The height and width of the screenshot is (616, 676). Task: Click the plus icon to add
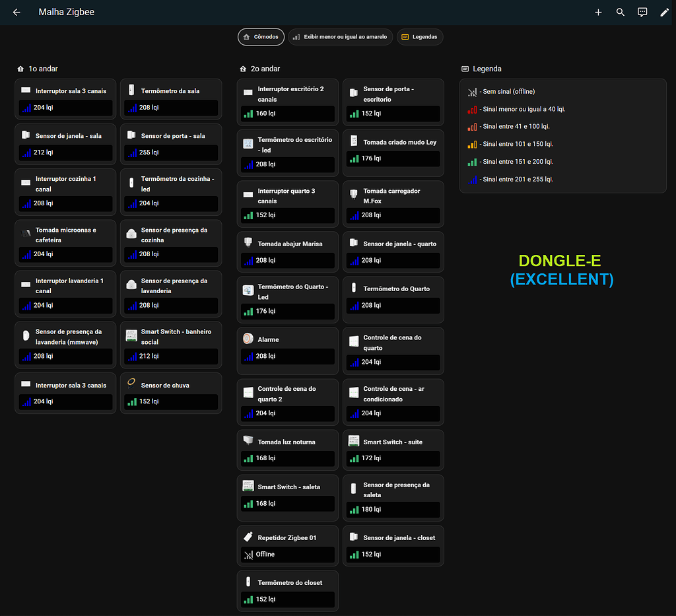598,13
